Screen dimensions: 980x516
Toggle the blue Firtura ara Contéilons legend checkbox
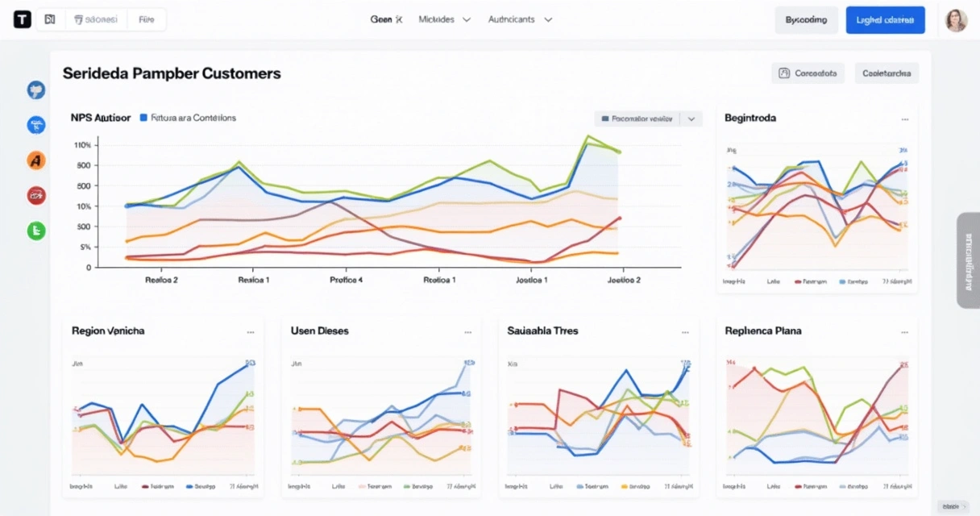point(144,118)
